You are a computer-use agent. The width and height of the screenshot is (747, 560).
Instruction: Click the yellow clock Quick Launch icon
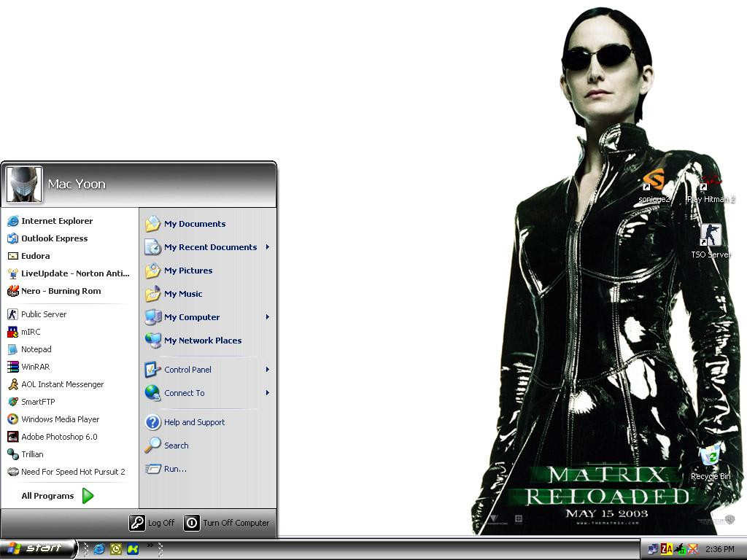(116, 549)
